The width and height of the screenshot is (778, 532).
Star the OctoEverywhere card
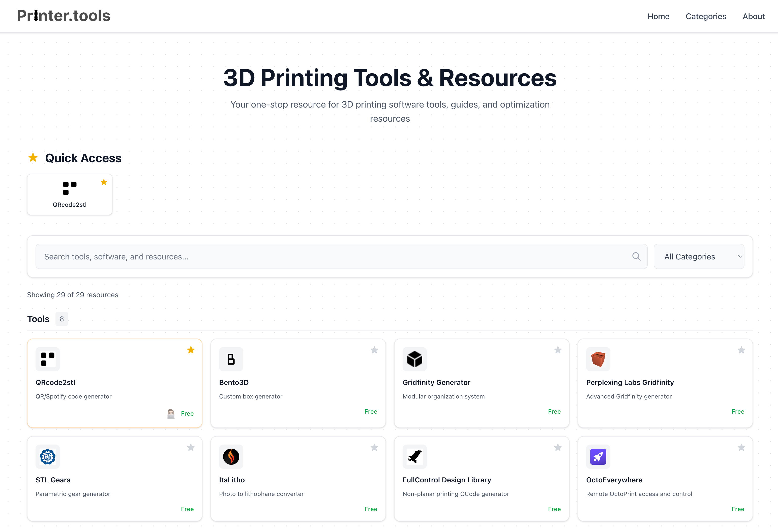pos(741,447)
